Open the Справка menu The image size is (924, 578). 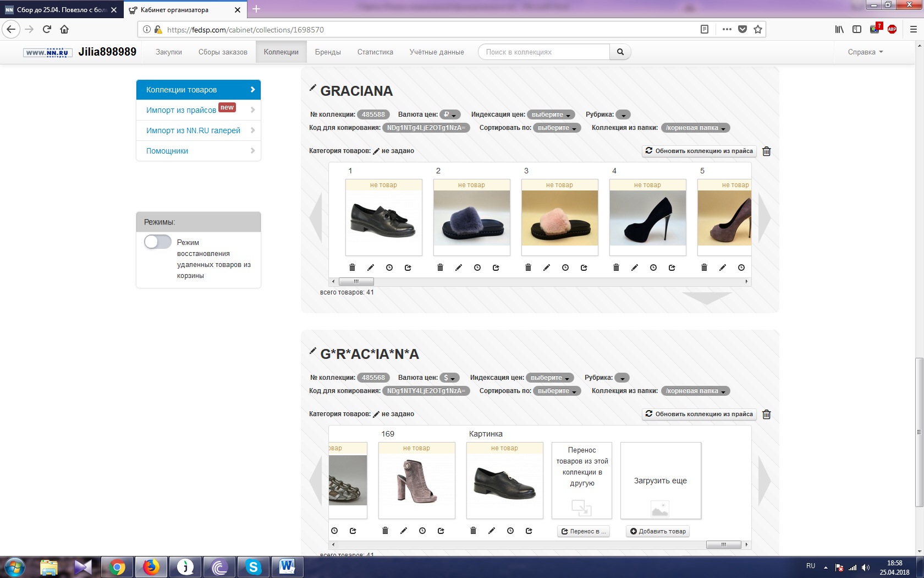tap(865, 52)
